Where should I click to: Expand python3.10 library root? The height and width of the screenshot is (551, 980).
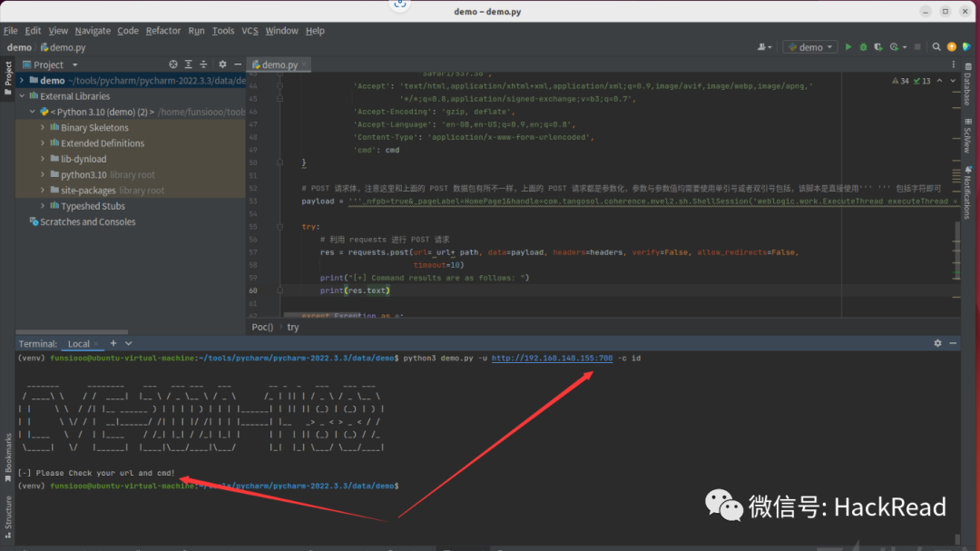43,174
